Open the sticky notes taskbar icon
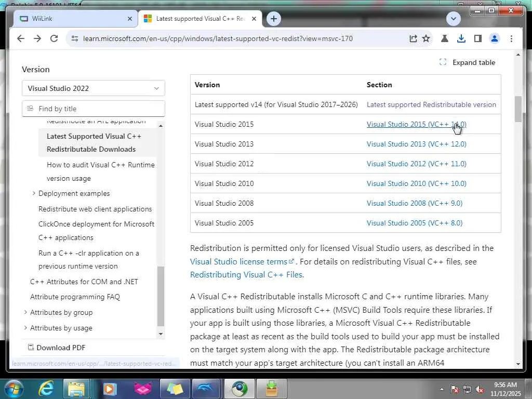532x399 pixels. click(175, 389)
